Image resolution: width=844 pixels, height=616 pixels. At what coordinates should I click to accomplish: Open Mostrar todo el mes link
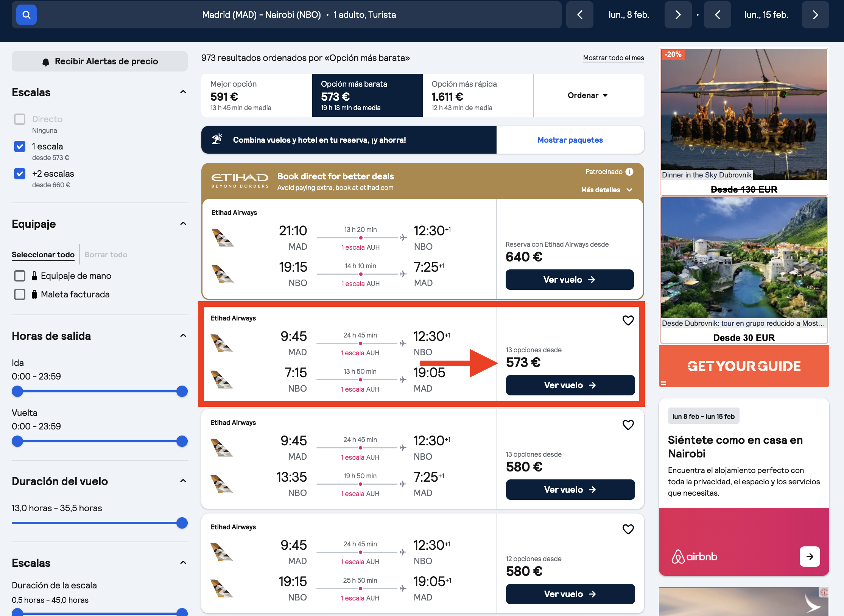(x=614, y=58)
